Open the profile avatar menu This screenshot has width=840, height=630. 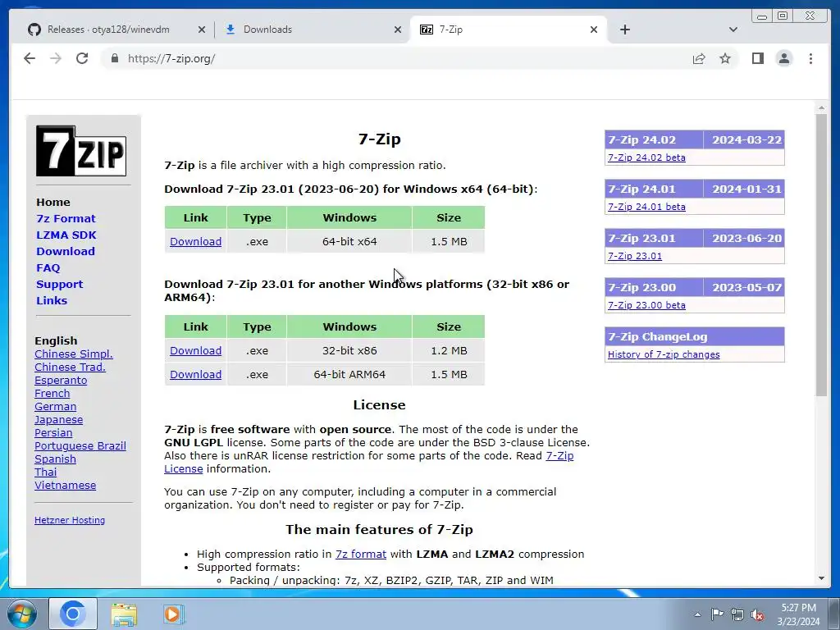coord(783,58)
